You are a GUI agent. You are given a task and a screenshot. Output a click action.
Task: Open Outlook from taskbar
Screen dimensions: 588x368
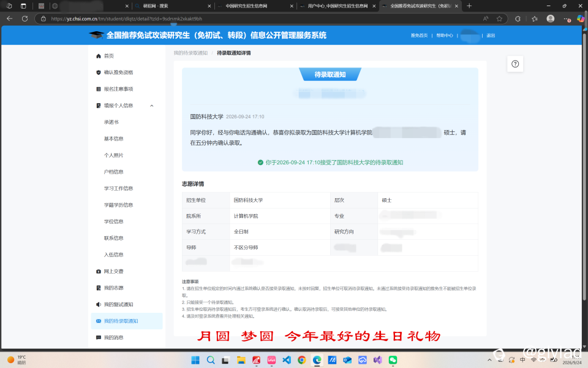point(347,360)
